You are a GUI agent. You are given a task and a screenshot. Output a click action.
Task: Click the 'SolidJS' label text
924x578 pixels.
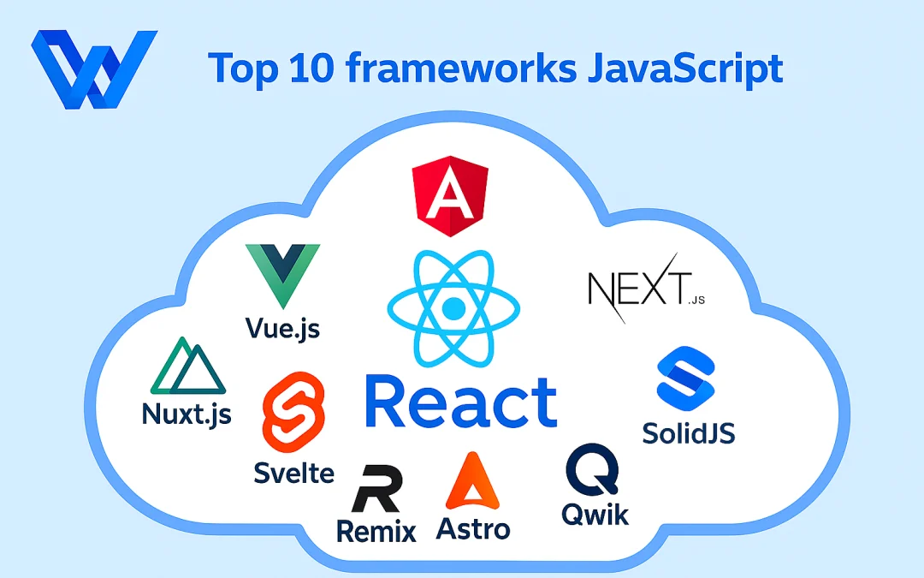689,433
